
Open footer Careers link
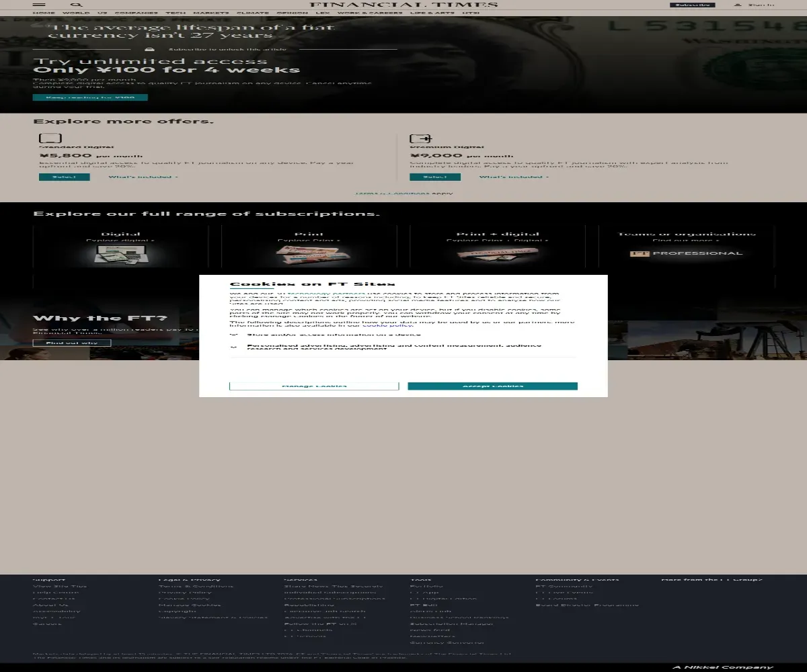[47, 624]
